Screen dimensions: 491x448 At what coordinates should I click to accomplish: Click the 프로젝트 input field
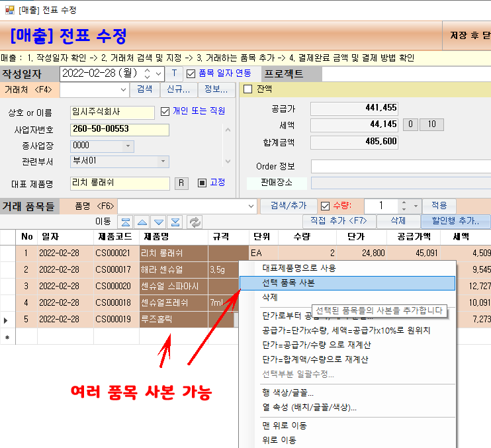[x=406, y=74]
